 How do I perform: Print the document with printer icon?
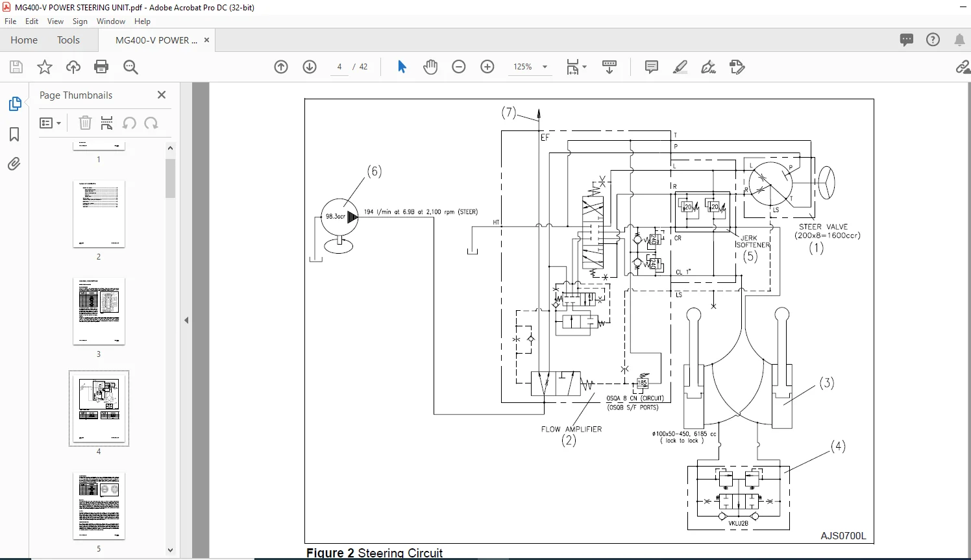[x=101, y=67]
